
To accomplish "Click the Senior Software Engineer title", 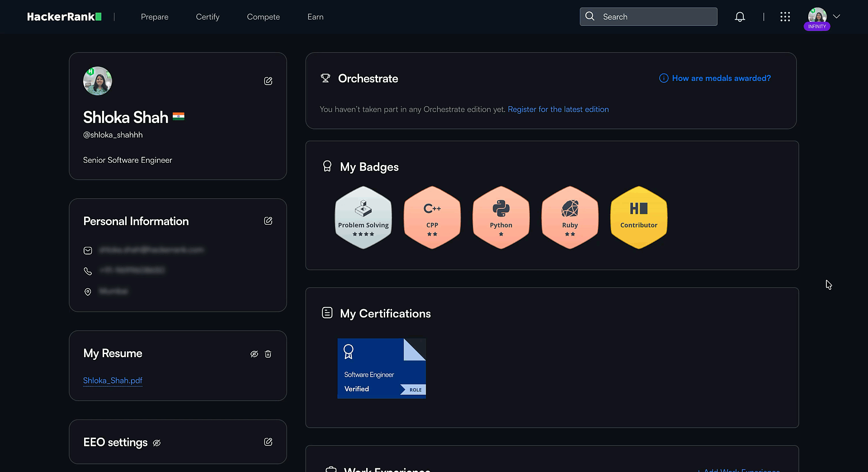I will [x=127, y=160].
